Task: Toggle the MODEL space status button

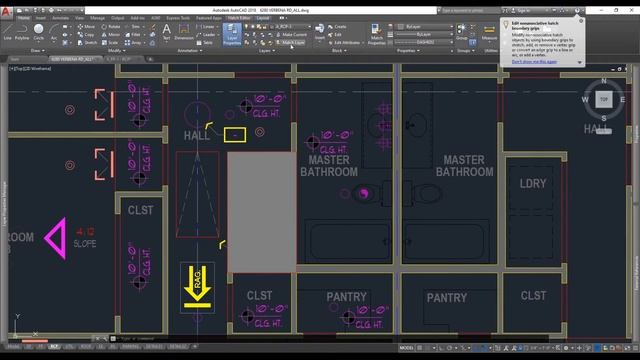Action: click(406, 348)
